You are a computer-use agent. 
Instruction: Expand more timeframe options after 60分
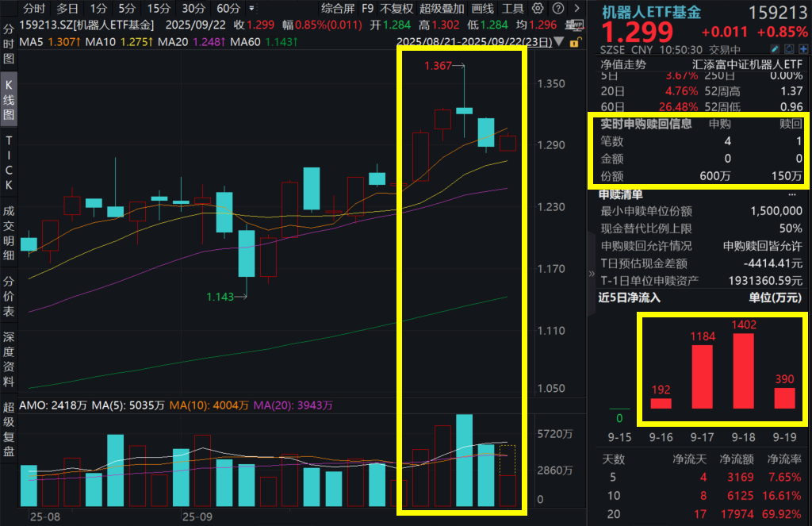click(x=251, y=9)
